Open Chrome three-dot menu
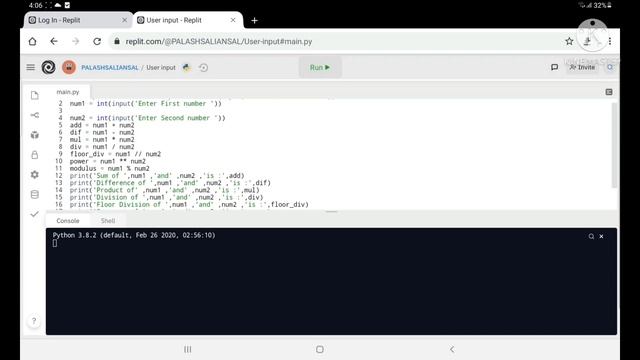The height and width of the screenshot is (360, 640). (610, 41)
